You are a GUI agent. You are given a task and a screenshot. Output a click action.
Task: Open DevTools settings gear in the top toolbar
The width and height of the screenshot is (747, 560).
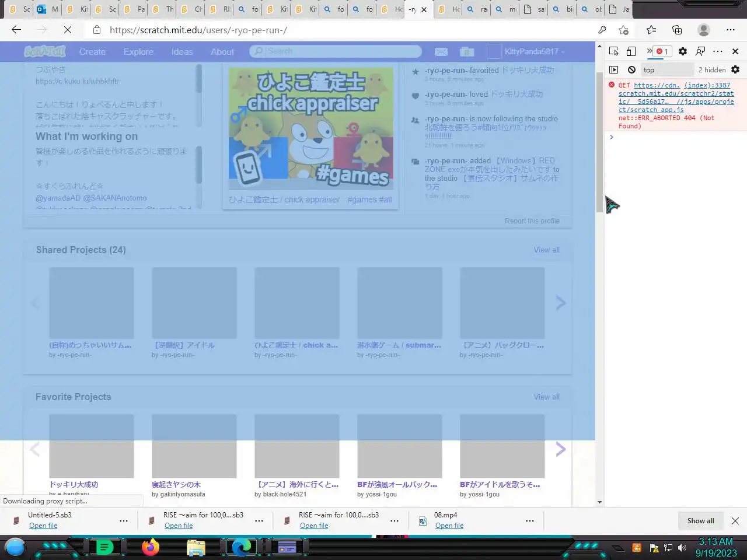(x=683, y=51)
